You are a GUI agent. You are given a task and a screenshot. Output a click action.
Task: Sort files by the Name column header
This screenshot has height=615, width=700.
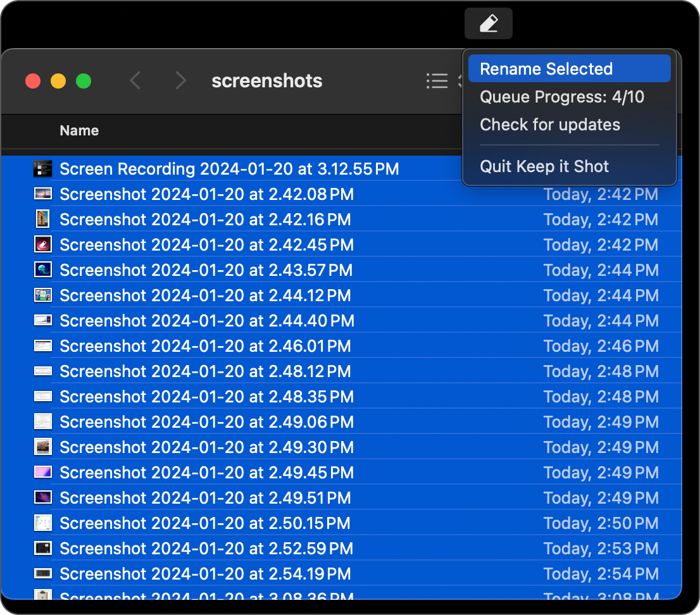pos(79,131)
